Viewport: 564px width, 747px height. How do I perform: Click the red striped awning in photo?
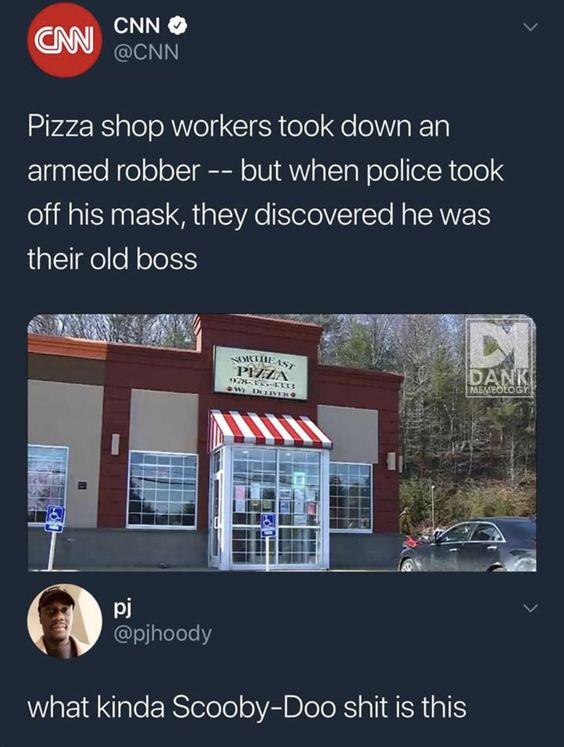[269, 429]
